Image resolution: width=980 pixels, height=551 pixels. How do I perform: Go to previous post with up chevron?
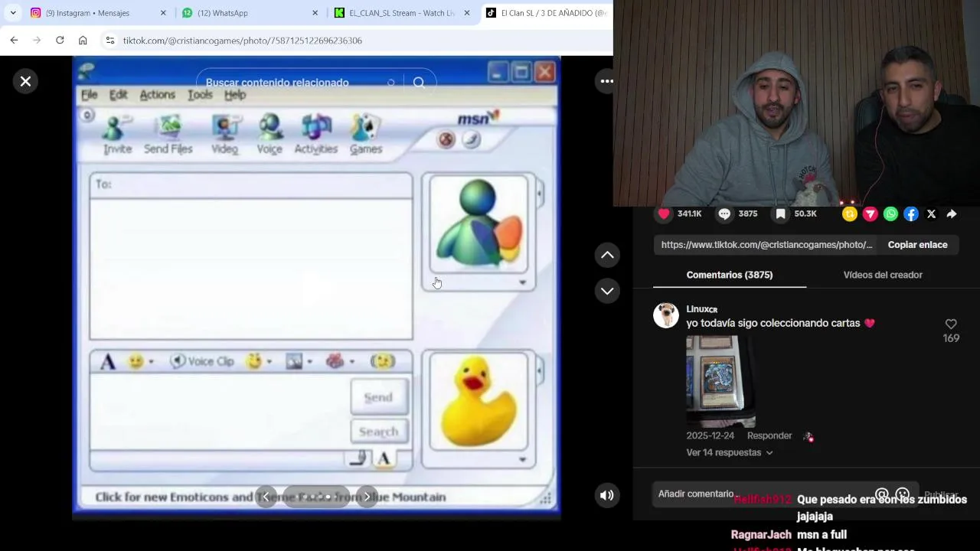click(x=607, y=255)
